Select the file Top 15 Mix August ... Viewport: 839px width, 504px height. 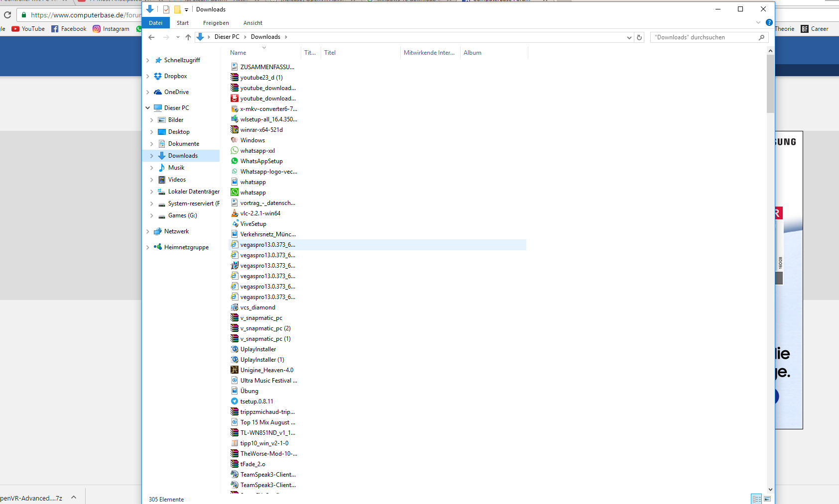pos(268,422)
